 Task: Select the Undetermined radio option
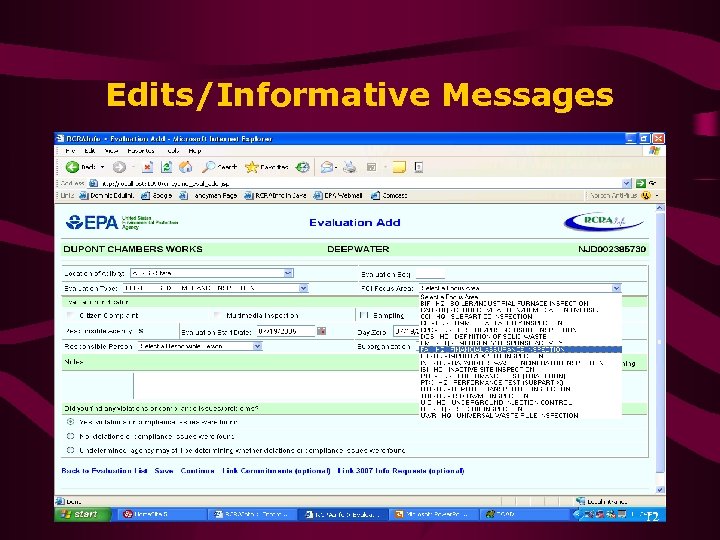click(x=70, y=450)
